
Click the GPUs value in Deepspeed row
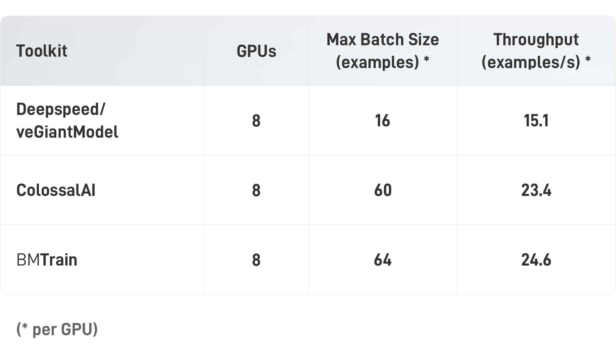pos(256,121)
